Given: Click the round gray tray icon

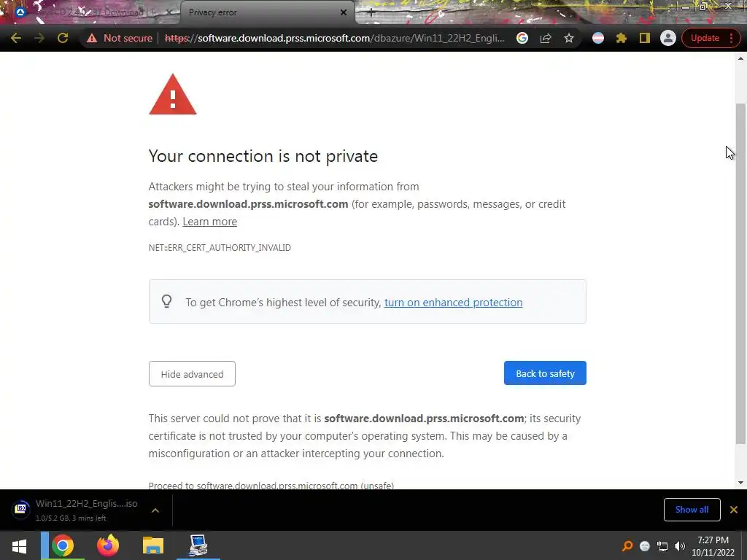Looking at the screenshot, I should point(645,546).
